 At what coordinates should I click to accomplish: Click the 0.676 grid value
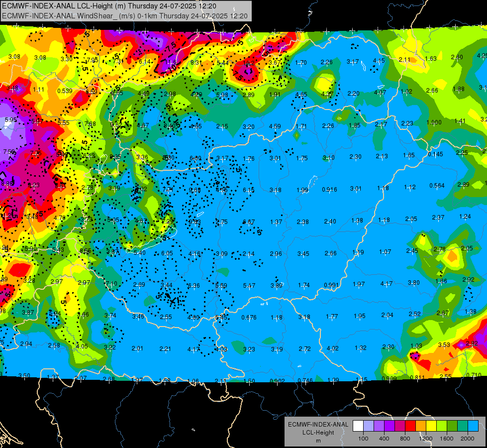pyautogui.click(x=249, y=318)
